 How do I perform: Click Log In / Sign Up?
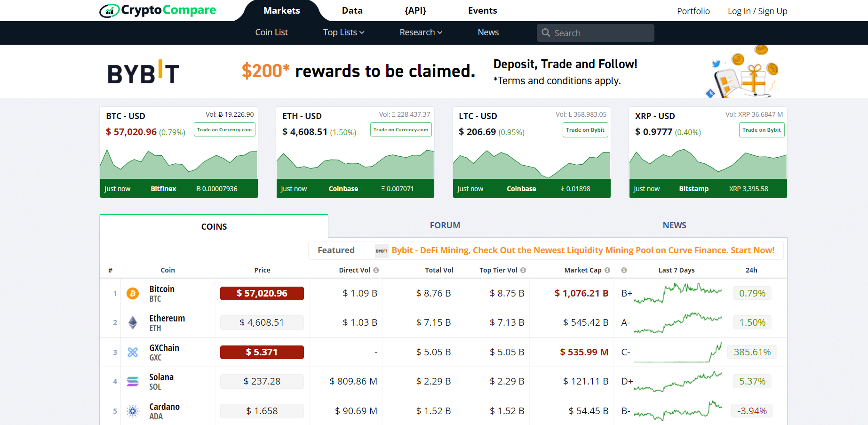pyautogui.click(x=757, y=11)
